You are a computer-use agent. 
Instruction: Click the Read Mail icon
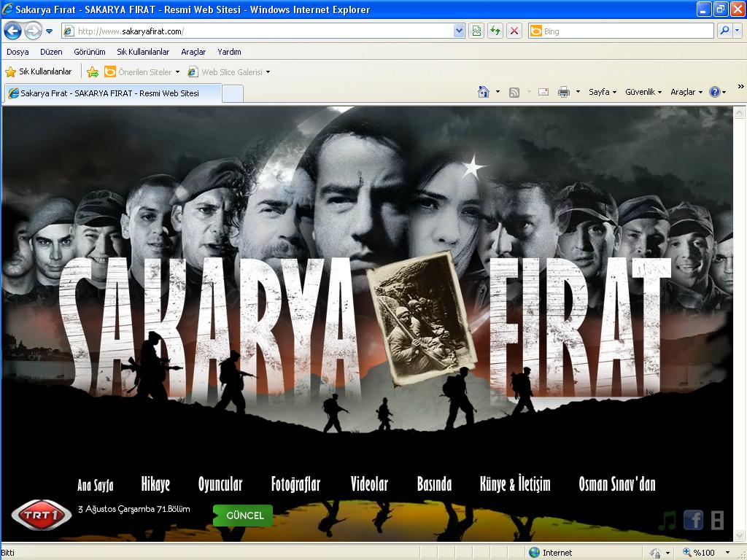click(x=543, y=92)
